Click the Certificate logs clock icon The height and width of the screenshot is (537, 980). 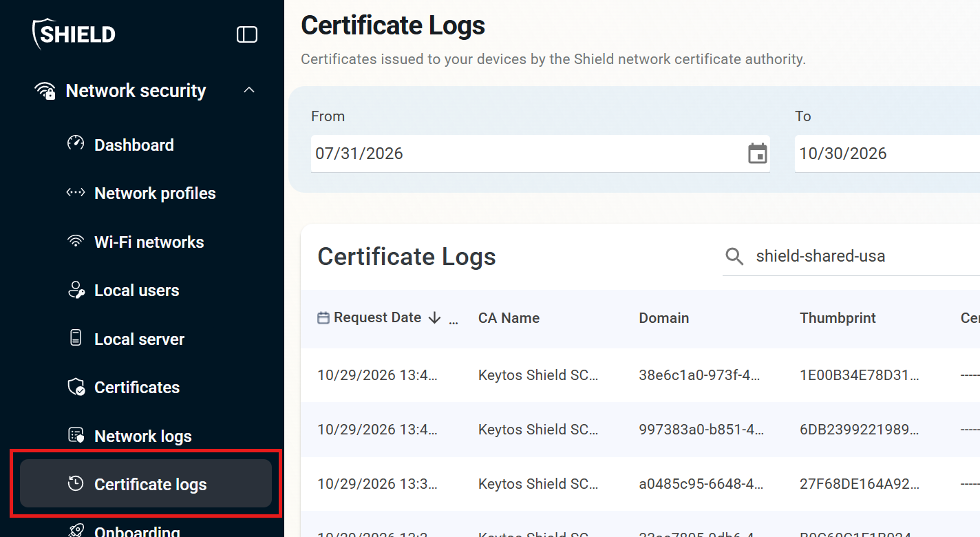(x=76, y=483)
